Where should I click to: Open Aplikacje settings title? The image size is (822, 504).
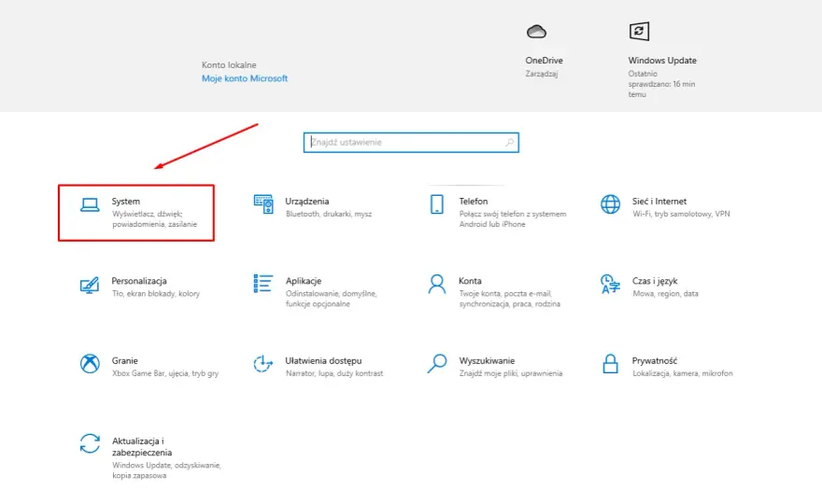[304, 281]
